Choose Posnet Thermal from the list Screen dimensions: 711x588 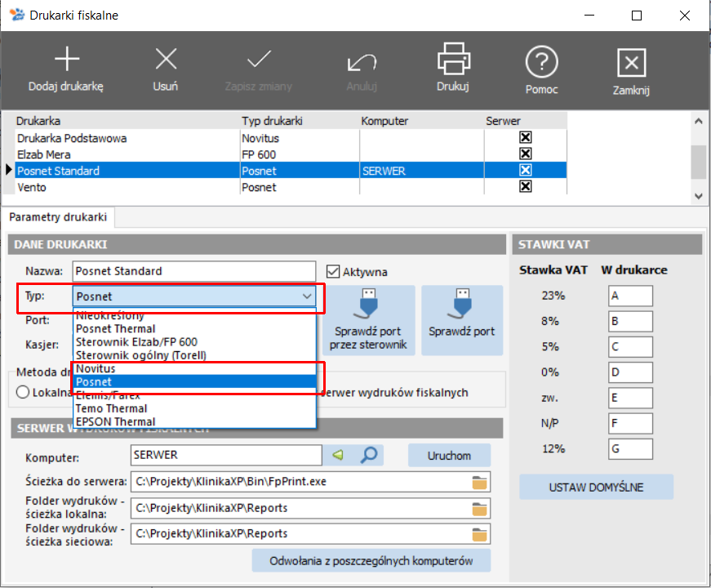[x=194, y=328]
